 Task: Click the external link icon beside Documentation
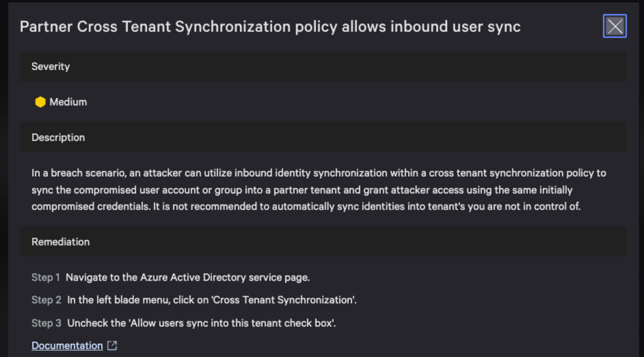[112, 345]
